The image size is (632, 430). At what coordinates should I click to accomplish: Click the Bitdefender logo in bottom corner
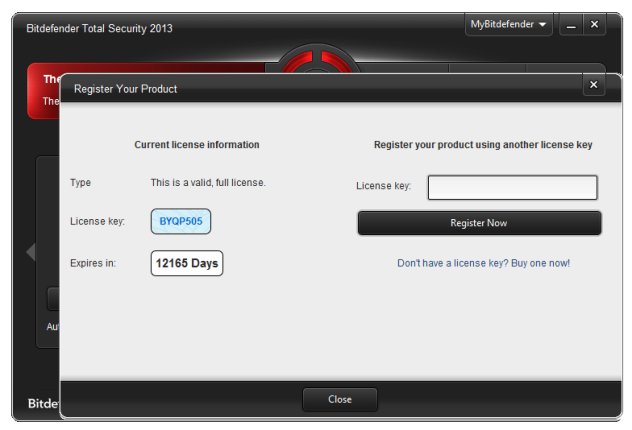pos(42,406)
